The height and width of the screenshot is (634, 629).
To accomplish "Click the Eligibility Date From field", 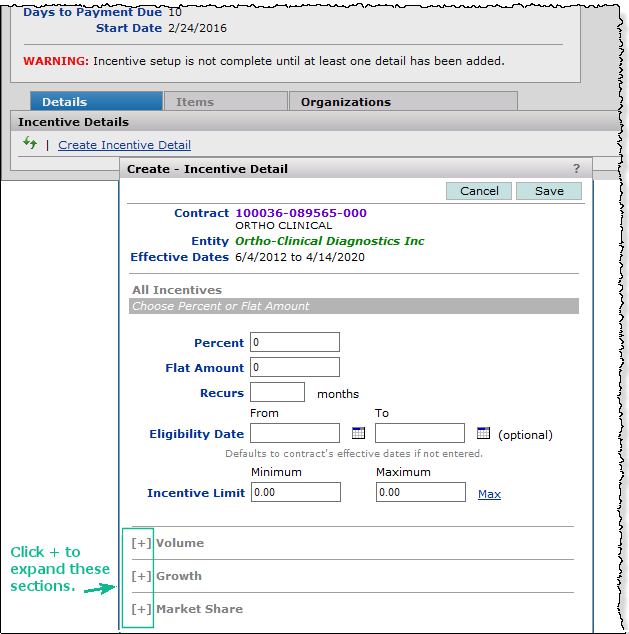I will point(295,433).
